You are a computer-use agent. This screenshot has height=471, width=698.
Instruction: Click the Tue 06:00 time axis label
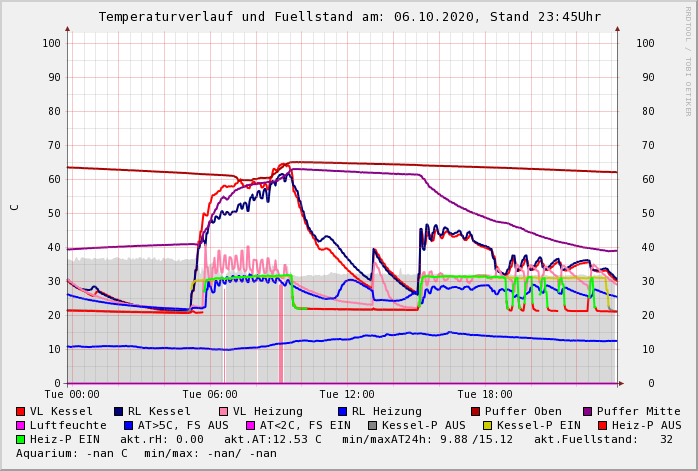(209, 394)
